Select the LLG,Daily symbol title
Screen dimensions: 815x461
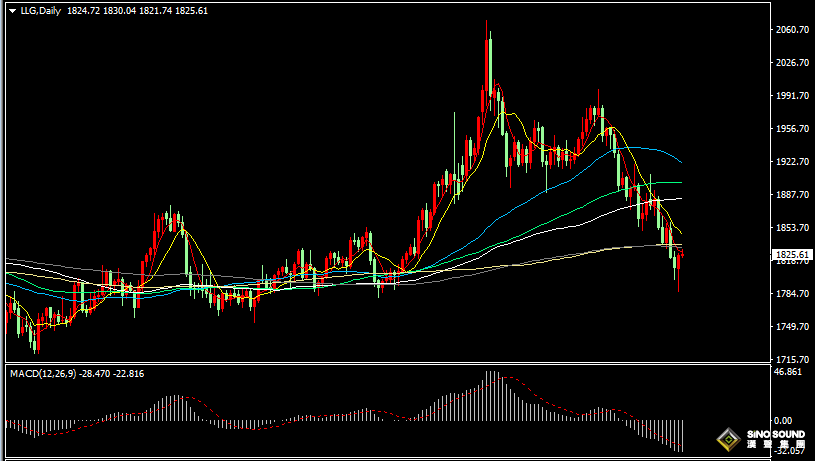click(41, 10)
